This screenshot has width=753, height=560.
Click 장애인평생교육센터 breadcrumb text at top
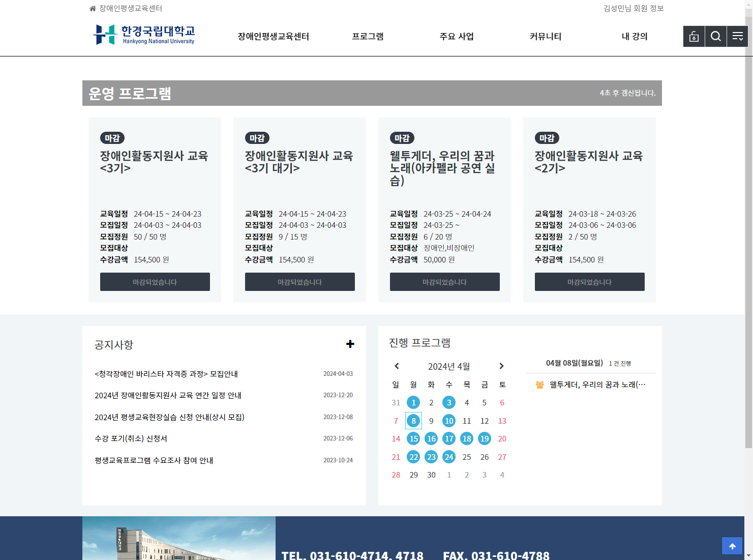point(131,8)
